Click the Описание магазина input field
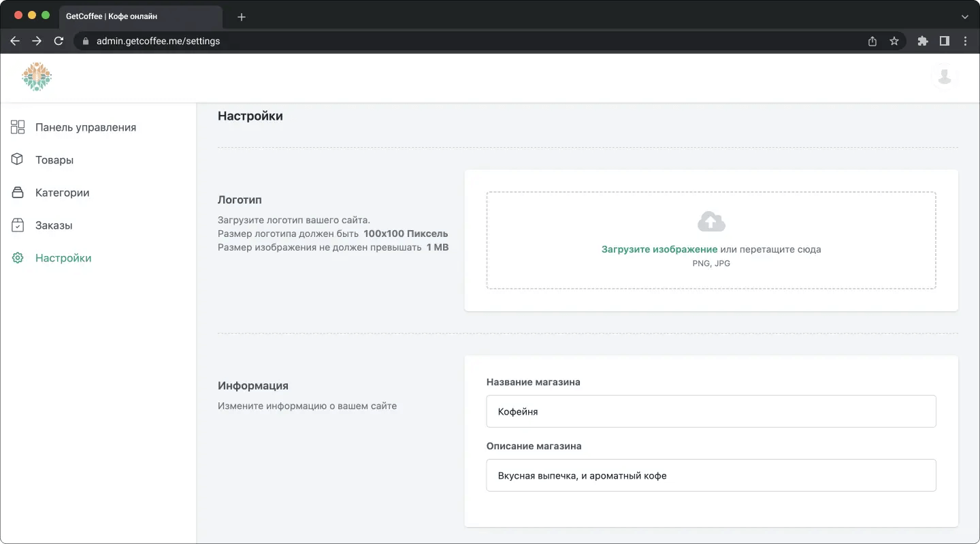Viewport: 980px width, 544px height. (x=711, y=475)
